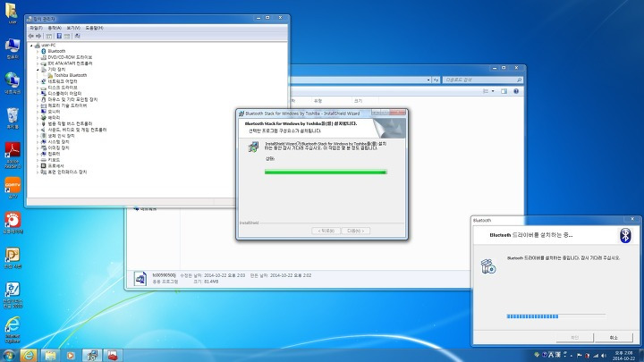Toggle the preview pane icon in Explorer
This screenshot has width=644, height=362.
[504, 91]
